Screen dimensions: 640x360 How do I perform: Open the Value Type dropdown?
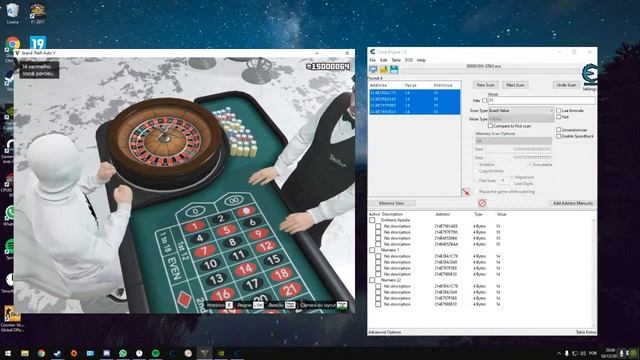tap(521, 119)
